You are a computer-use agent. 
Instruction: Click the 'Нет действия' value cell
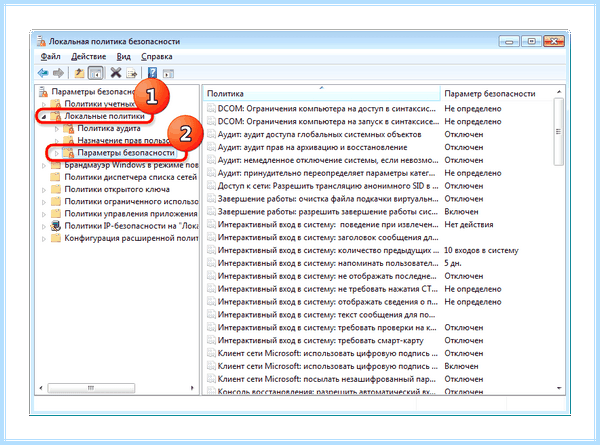[x=469, y=224]
